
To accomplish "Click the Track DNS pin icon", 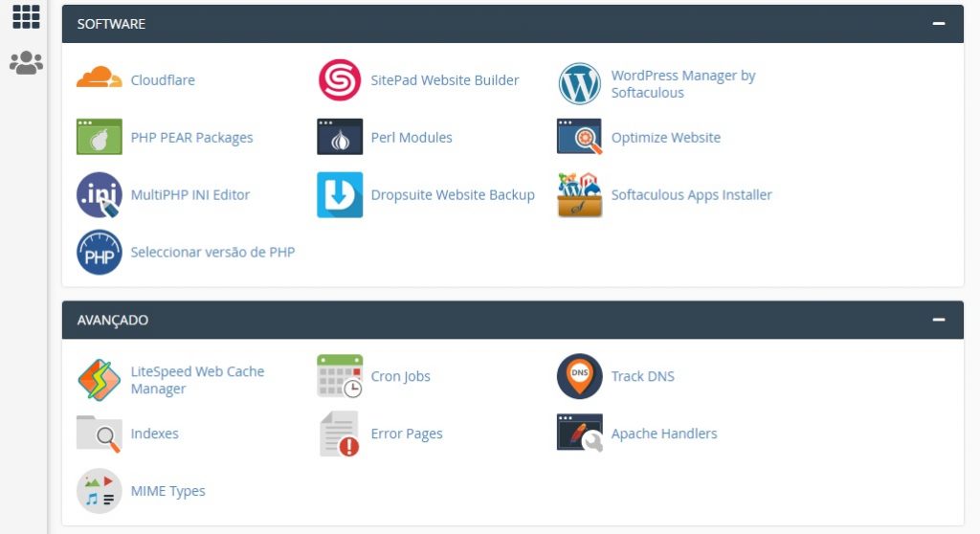I will [579, 376].
